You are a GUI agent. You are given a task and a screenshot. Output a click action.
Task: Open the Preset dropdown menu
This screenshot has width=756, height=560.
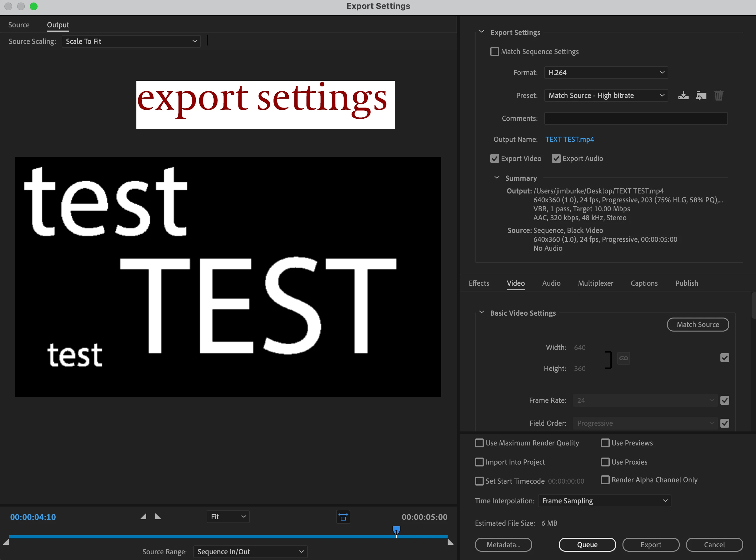pos(606,95)
